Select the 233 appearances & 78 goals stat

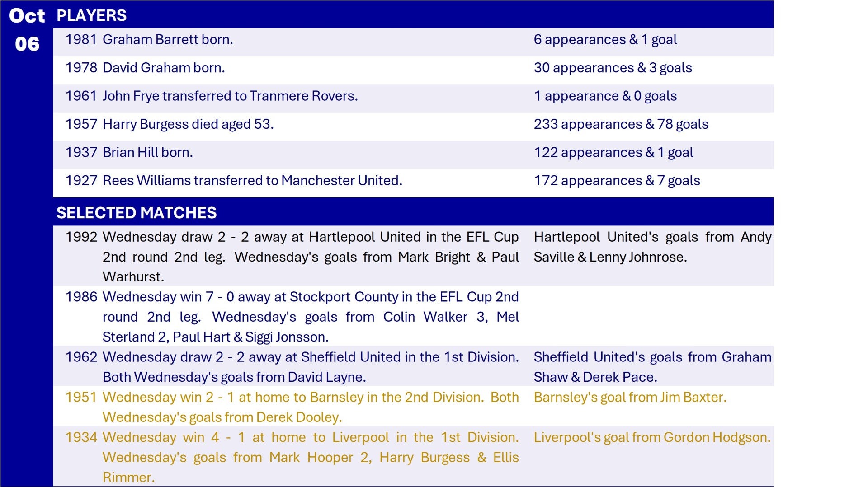pyautogui.click(x=621, y=124)
